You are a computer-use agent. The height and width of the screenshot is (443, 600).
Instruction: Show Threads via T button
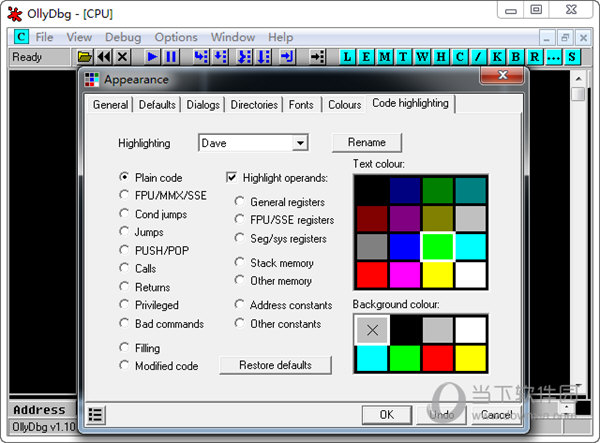tap(403, 57)
